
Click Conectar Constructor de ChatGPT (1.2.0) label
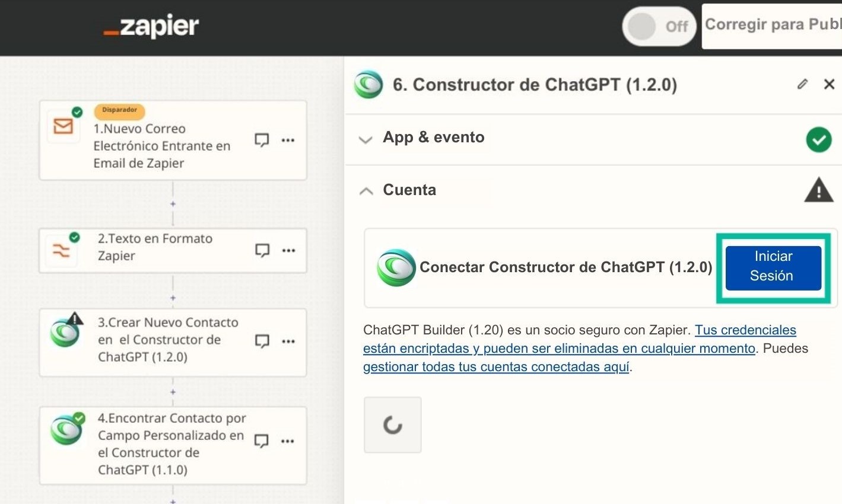tap(565, 267)
